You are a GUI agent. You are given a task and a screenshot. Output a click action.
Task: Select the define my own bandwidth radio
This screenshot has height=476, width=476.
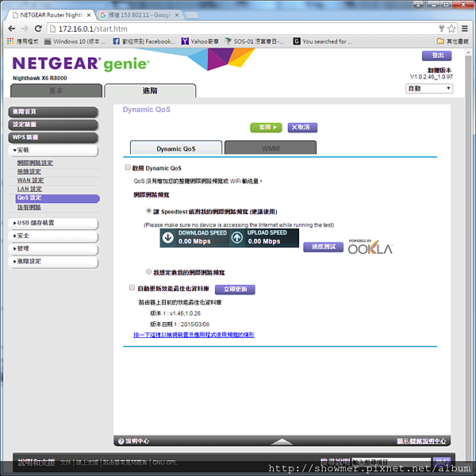[149, 271]
